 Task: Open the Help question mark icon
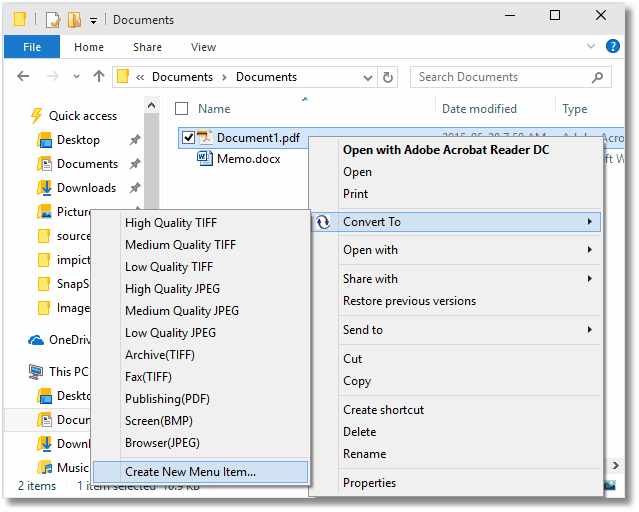[613, 46]
